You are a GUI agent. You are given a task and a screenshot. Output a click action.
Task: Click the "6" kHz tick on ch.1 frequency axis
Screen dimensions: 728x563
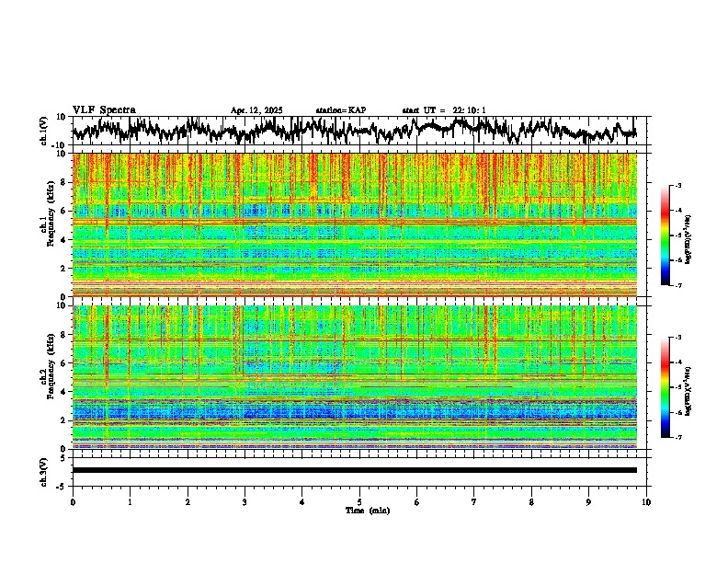(64, 211)
